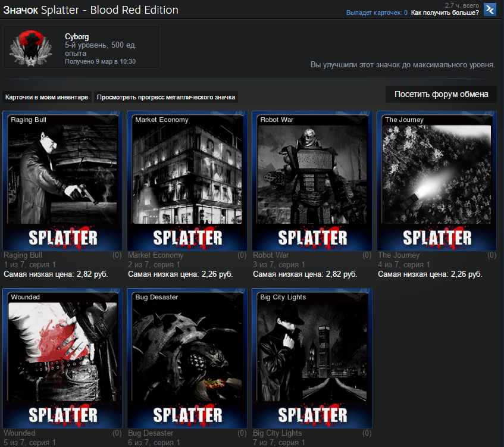Click the (0) count next to Big City Lights
Screen dimensions: 504x447
pyautogui.click(x=367, y=433)
